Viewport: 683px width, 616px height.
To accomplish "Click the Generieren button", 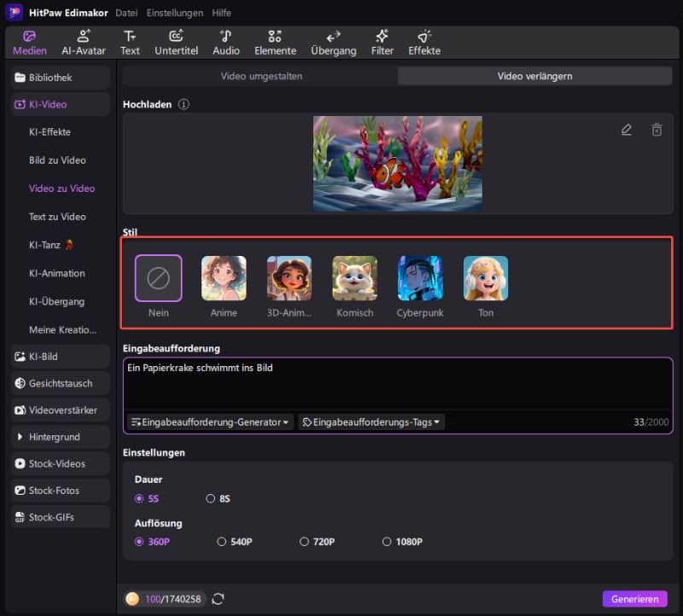I will click(634, 599).
